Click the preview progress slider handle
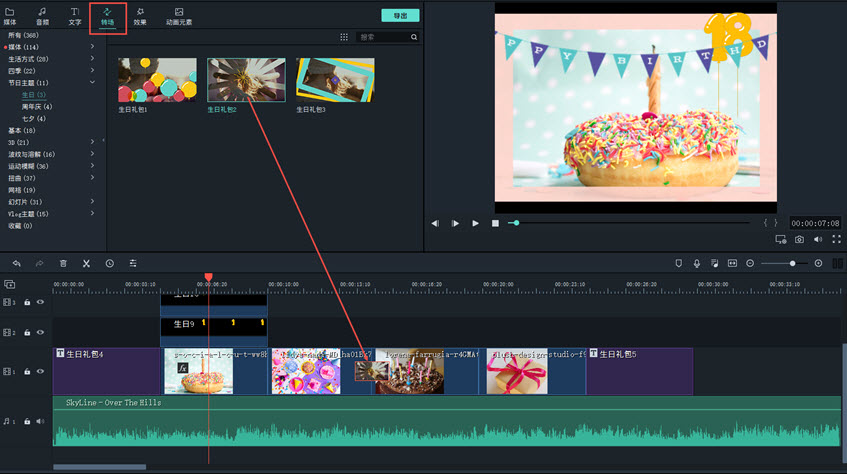This screenshot has width=847, height=474. (516, 223)
